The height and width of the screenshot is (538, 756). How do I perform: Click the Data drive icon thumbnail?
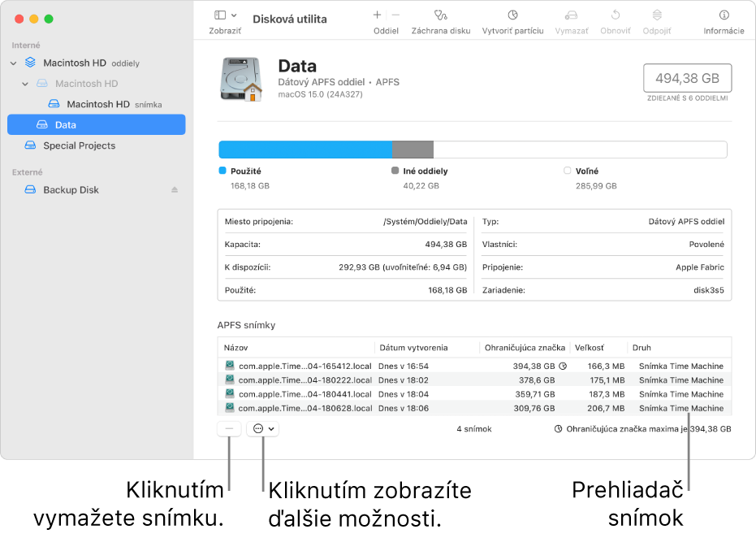241,79
